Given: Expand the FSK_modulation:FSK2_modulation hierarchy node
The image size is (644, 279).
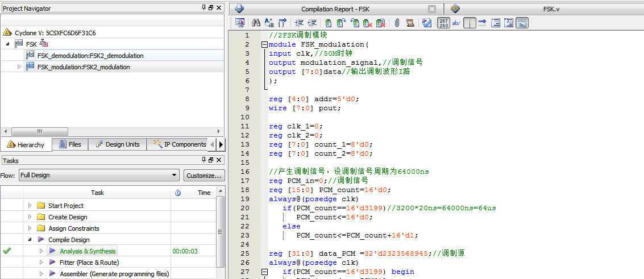Looking at the screenshot, I should click(x=19, y=67).
